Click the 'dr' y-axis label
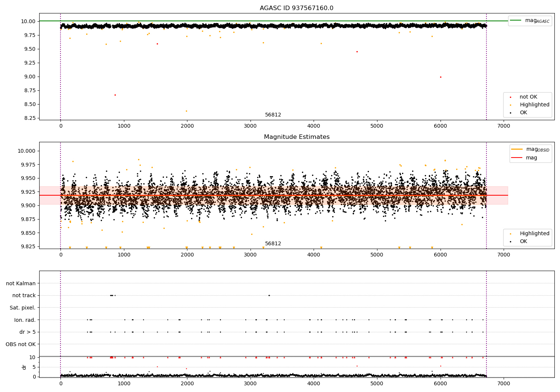 24,367
